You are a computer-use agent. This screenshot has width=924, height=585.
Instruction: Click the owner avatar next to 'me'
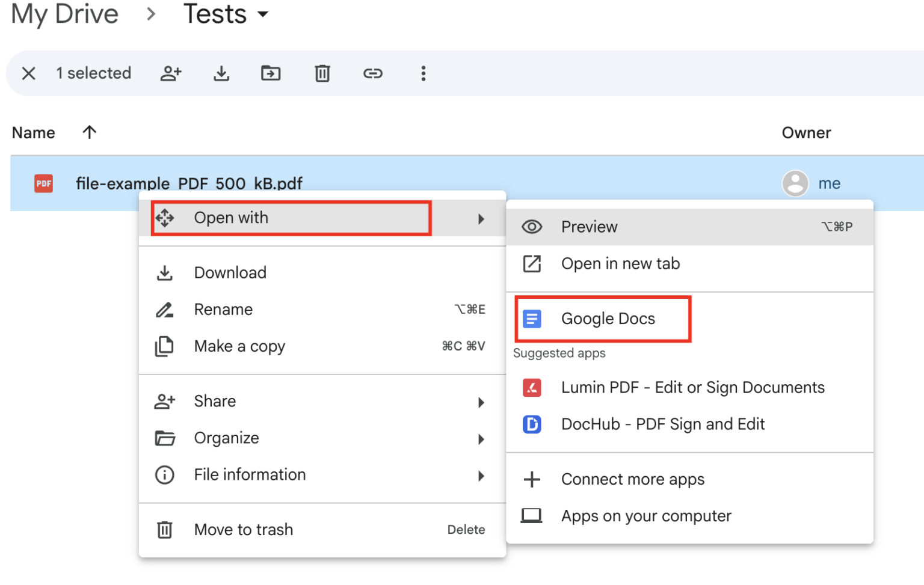pyautogui.click(x=795, y=183)
